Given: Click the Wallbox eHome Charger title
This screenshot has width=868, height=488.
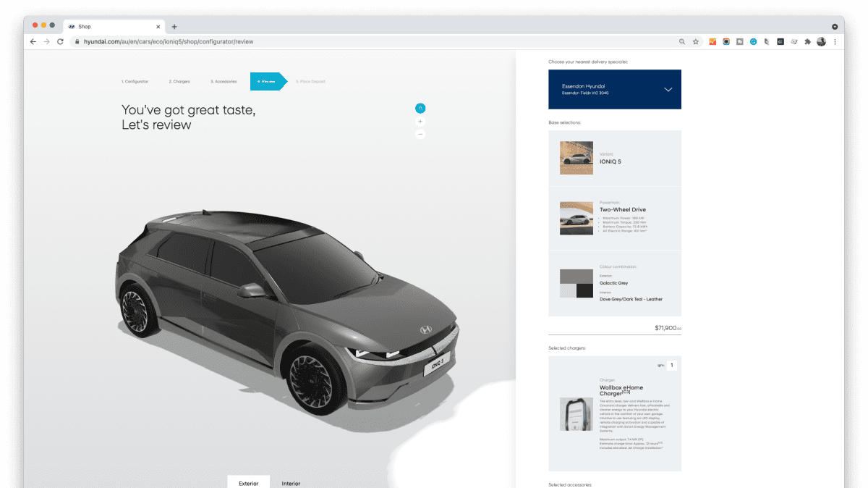Looking at the screenshot, I should (620, 390).
